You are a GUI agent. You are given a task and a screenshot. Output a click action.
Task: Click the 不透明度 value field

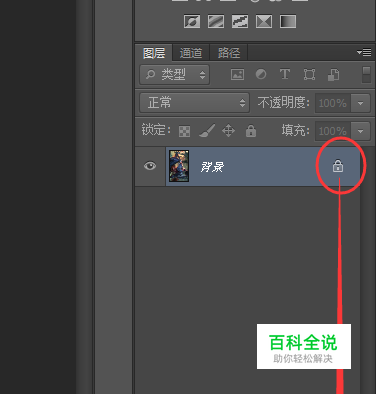pyautogui.click(x=333, y=103)
